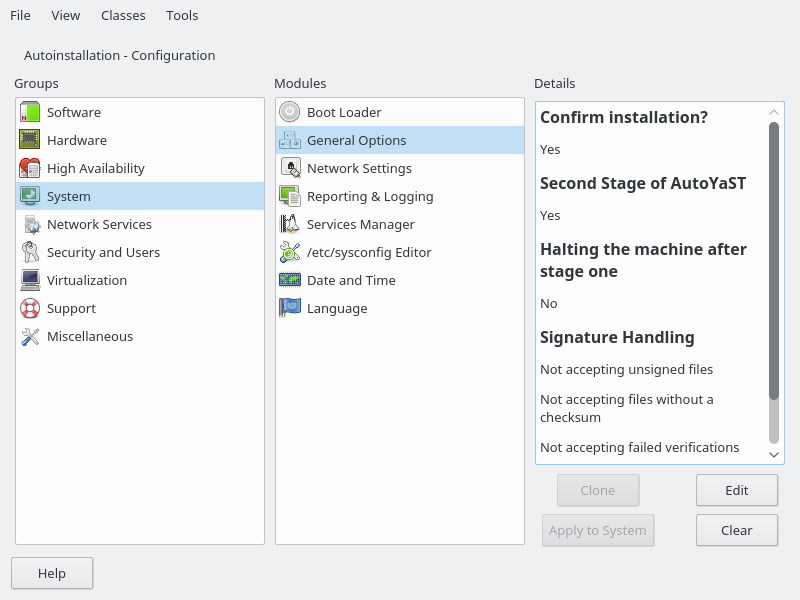Click the Clear button
The image size is (800, 600).
pyautogui.click(x=736, y=530)
